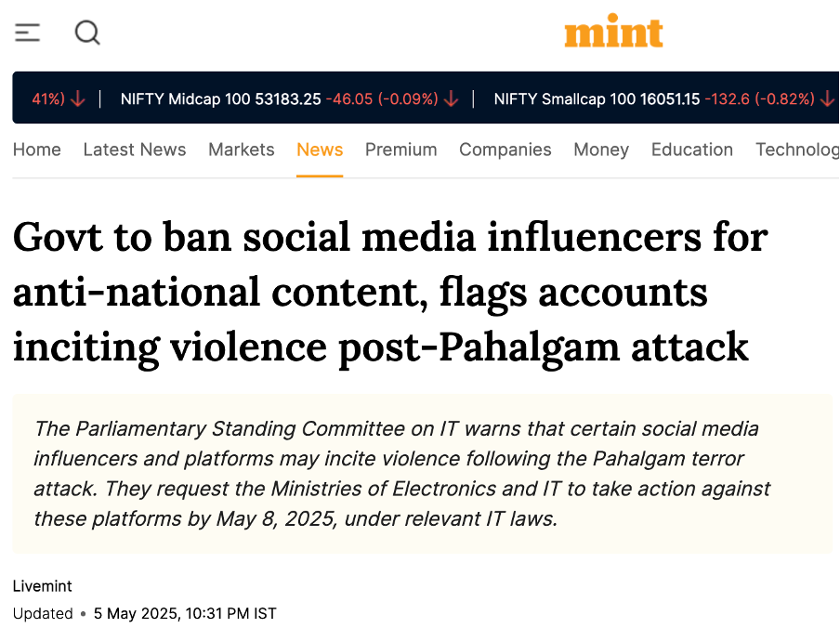840x641 pixels.
Task: Open the Money section
Action: [x=601, y=150]
